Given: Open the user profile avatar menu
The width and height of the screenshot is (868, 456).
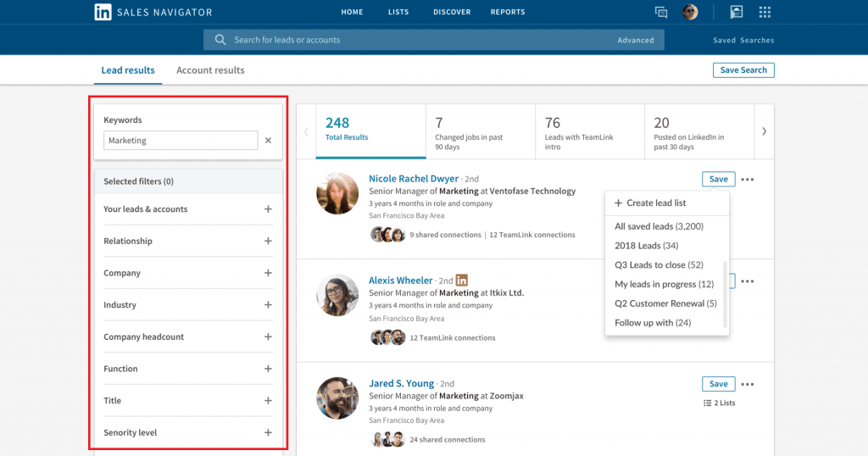Looking at the screenshot, I should pos(690,12).
